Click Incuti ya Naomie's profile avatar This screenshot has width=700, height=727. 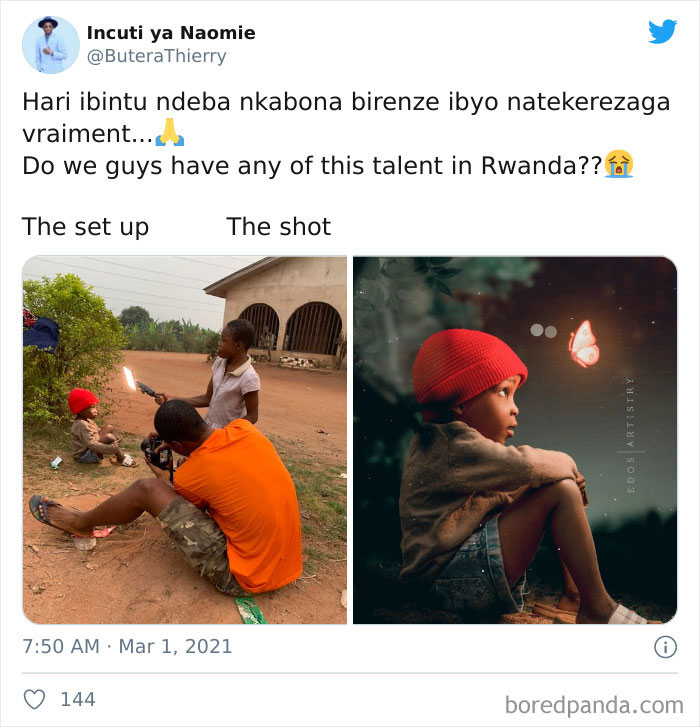pyautogui.click(x=50, y=44)
